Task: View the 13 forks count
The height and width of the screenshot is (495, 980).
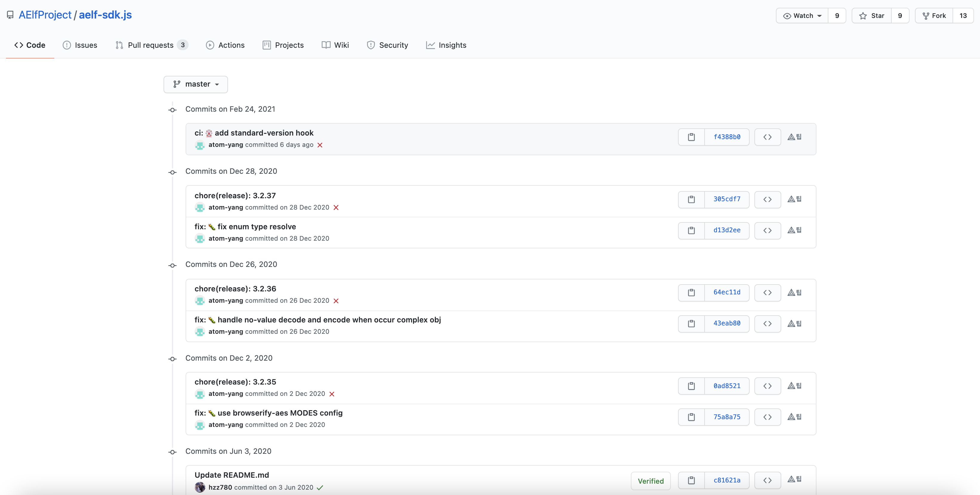Action: 963,16
